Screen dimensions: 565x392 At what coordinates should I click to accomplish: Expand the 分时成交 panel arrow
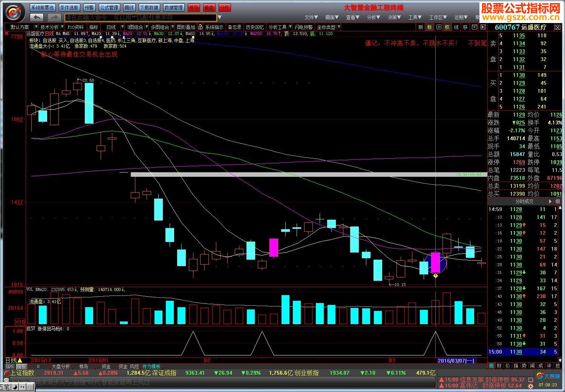coord(550,201)
